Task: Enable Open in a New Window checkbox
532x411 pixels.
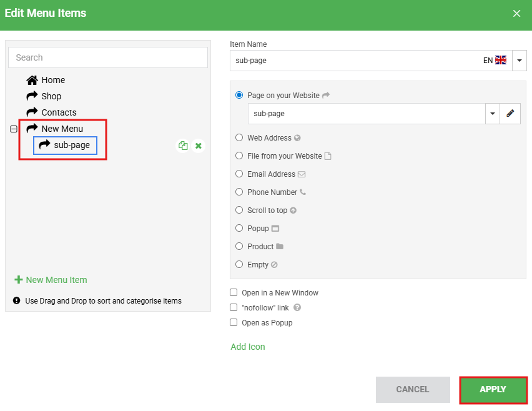Action: point(234,292)
